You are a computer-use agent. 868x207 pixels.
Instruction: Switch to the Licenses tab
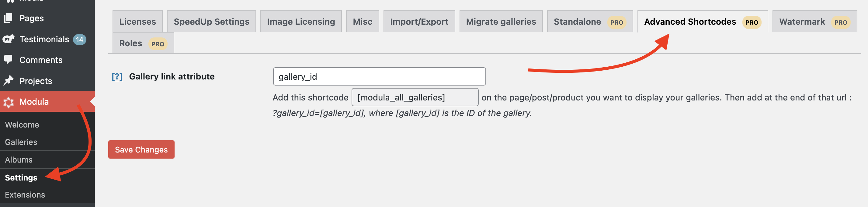point(137,22)
